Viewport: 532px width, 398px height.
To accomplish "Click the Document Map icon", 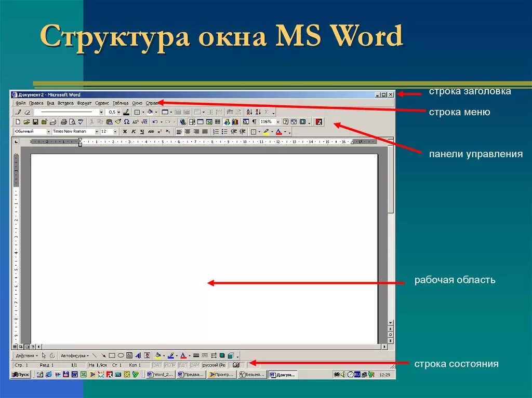I will tap(245, 122).
